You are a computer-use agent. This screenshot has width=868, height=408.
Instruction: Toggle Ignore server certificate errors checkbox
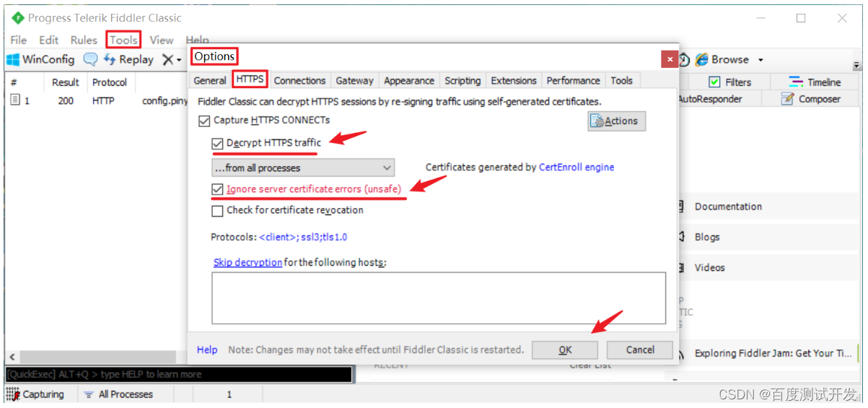click(x=217, y=189)
